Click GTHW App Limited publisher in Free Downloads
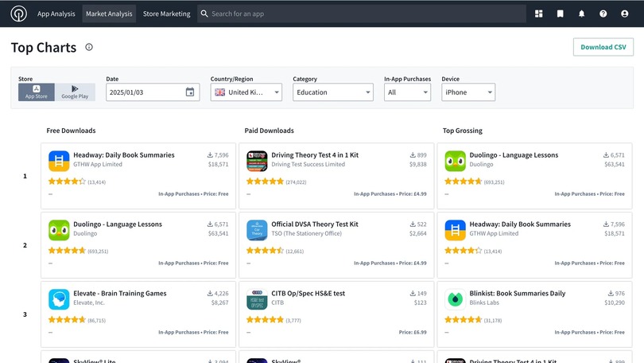 click(98, 164)
